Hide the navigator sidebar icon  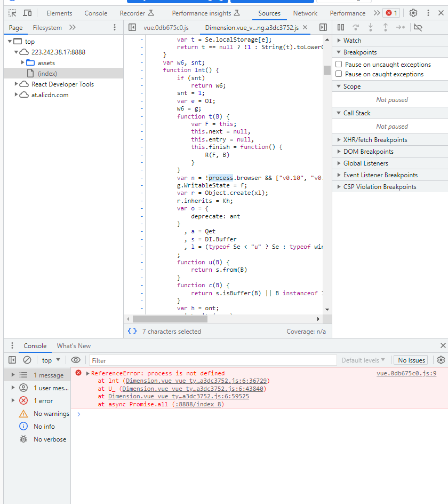pos(132,27)
